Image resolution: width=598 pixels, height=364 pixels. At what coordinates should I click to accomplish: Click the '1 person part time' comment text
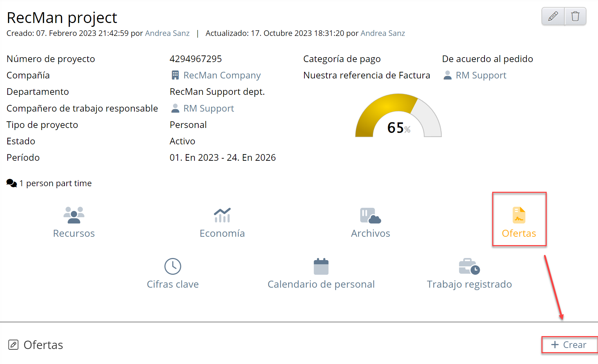coord(59,183)
